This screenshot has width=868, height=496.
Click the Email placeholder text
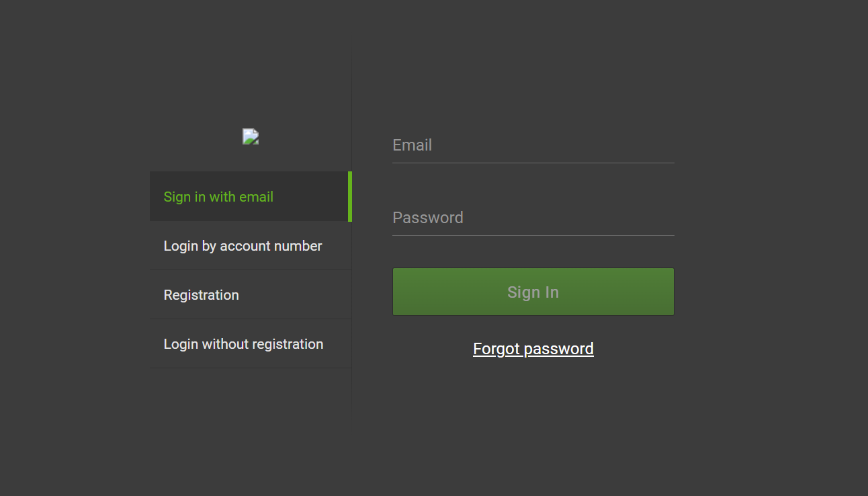pos(412,145)
